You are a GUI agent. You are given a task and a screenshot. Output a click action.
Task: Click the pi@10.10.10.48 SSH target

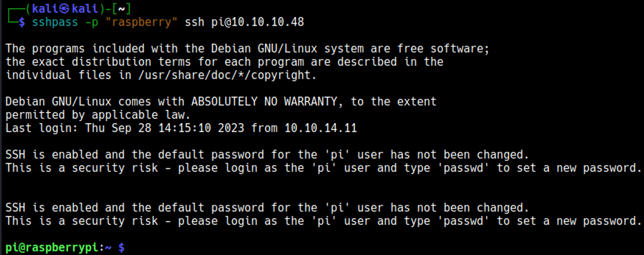pos(257,22)
